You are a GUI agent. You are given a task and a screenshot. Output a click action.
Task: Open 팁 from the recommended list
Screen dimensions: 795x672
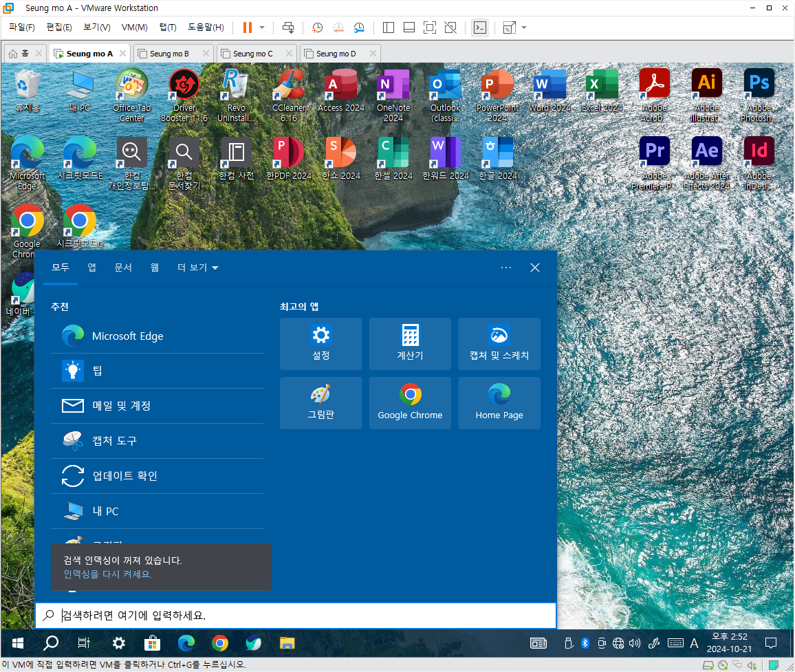pos(157,371)
